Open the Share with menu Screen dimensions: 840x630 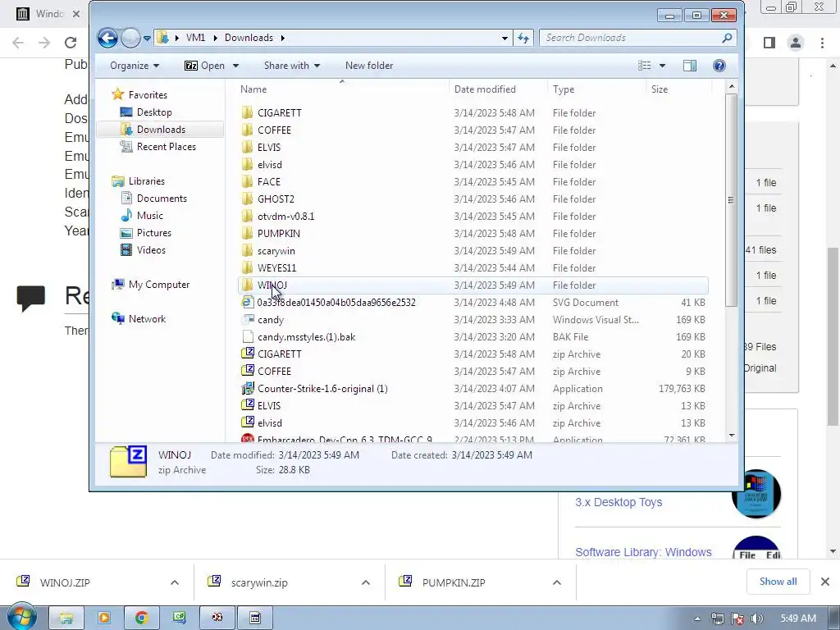point(292,66)
